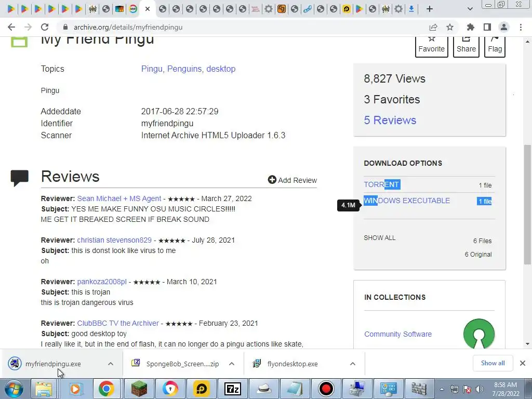532x399 pixels.
Task: Switch to the chain-link icon tab
Action: point(308,9)
